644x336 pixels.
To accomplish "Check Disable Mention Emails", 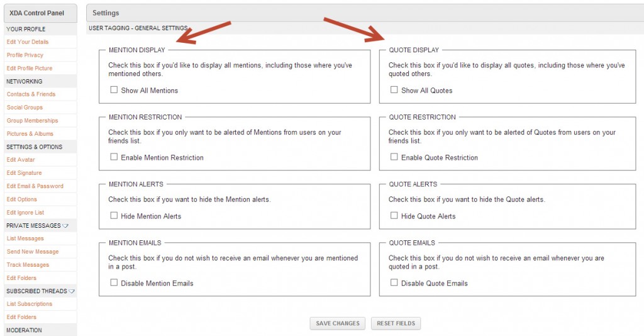I will pyautogui.click(x=114, y=283).
